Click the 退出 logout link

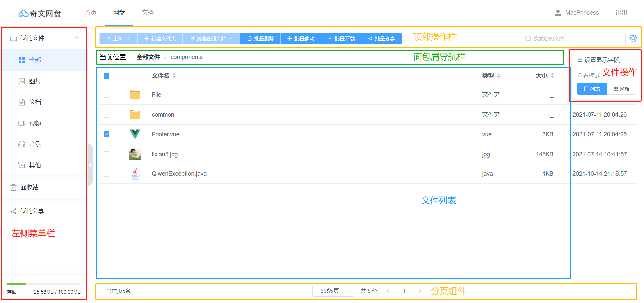pyautogui.click(x=621, y=13)
